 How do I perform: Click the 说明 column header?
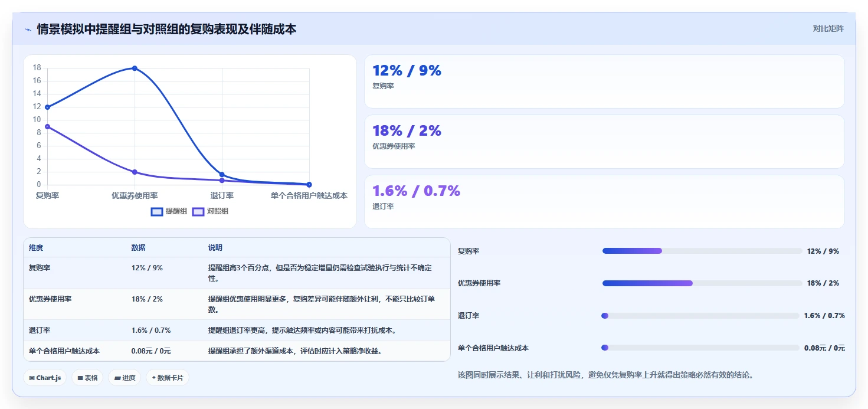pyautogui.click(x=215, y=248)
